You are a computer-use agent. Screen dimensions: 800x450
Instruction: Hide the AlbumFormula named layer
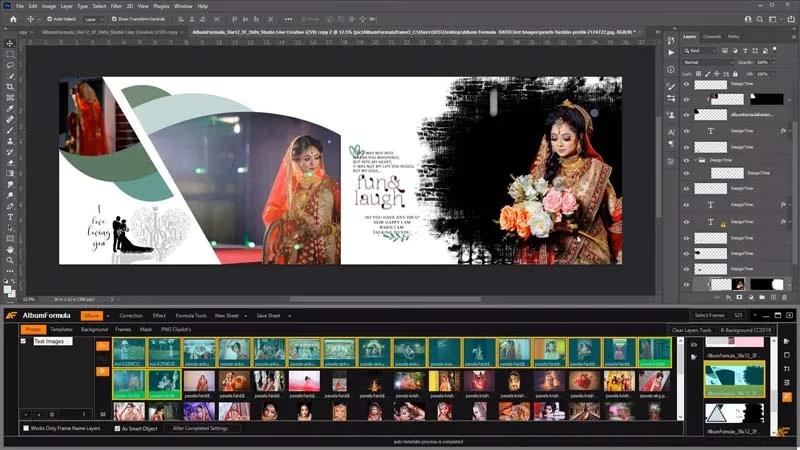686,115
